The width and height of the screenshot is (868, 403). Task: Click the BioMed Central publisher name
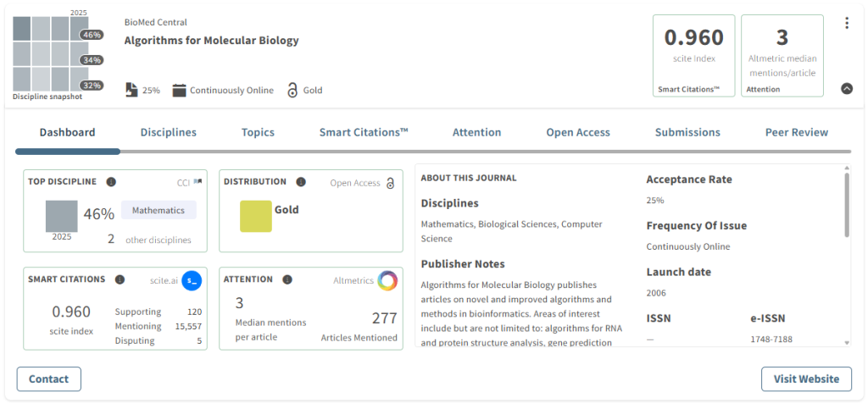[156, 22]
